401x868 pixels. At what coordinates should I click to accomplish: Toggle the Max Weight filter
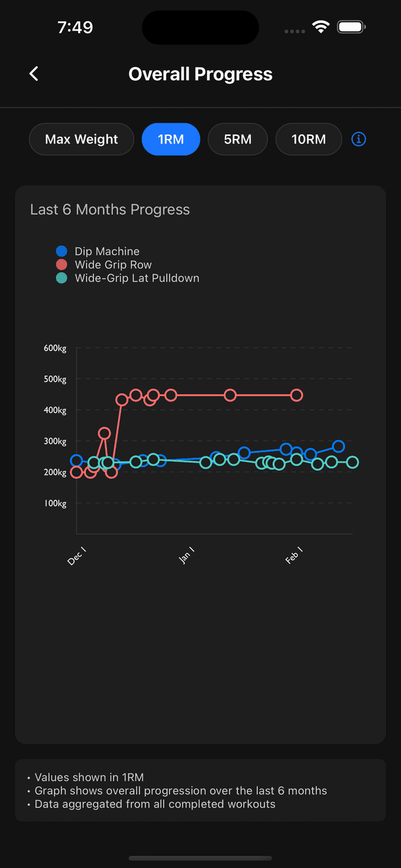coord(81,139)
